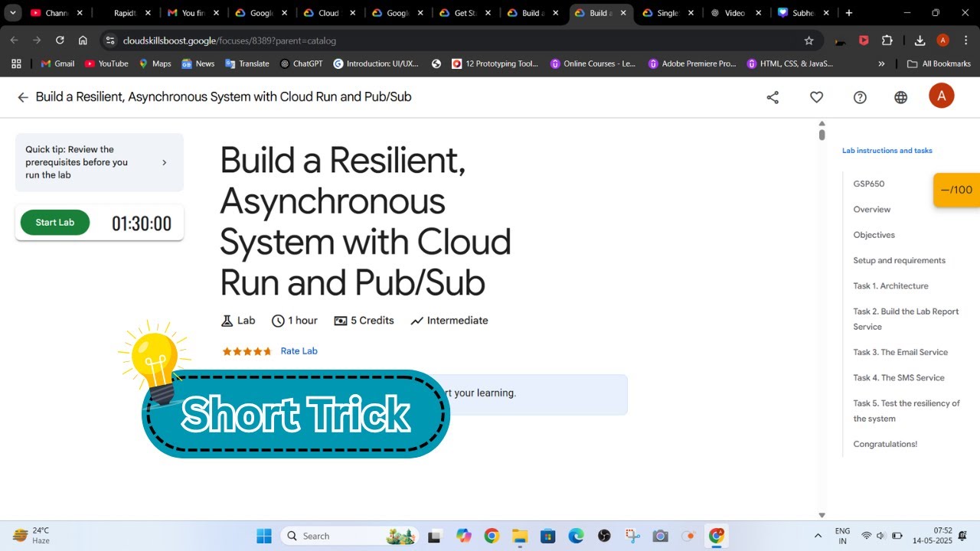This screenshot has width=980, height=551.
Task: Jump to Setup and requirements section
Action: coord(899,261)
